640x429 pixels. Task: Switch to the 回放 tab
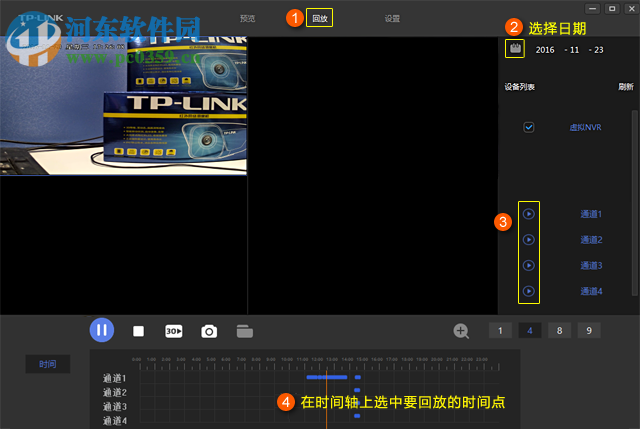(x=320, y=18)
